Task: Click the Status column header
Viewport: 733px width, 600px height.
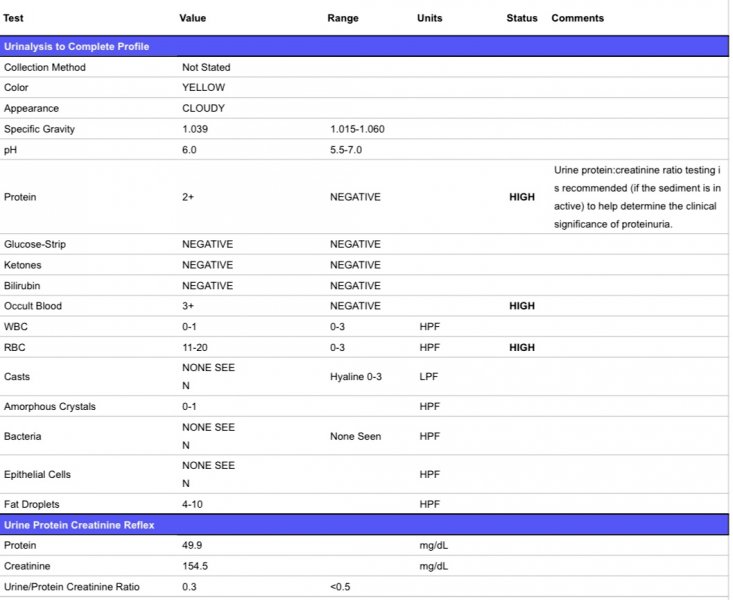Action: coord(521,18)
